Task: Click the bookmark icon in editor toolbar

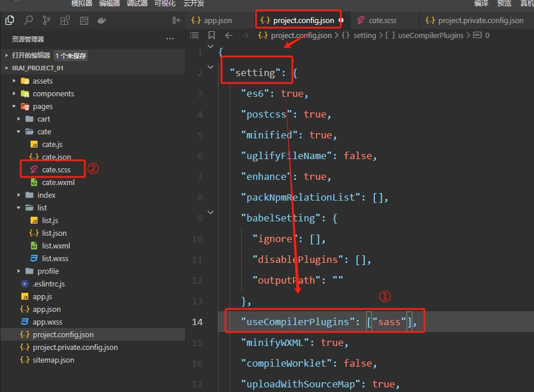Action: pos(212,35)
